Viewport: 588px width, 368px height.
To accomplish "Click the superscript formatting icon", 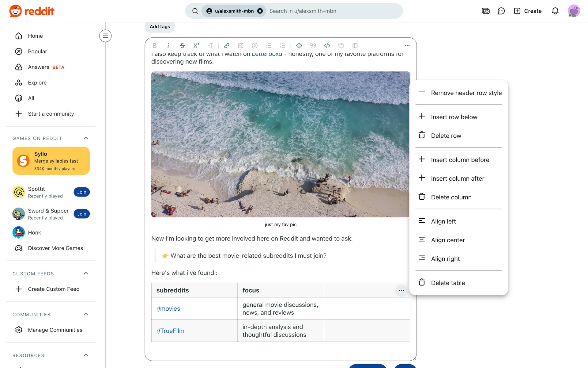I will coord(196,46).
